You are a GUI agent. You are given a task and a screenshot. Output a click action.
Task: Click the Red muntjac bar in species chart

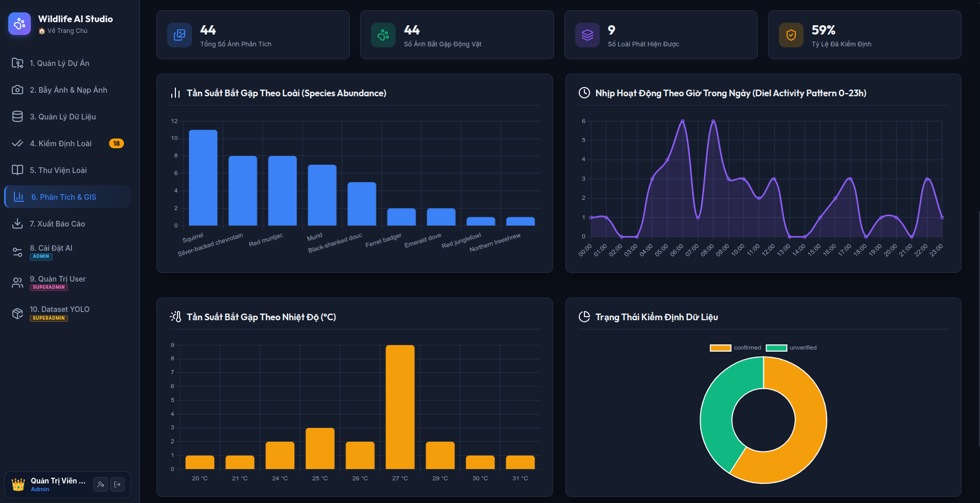point(282,190)
